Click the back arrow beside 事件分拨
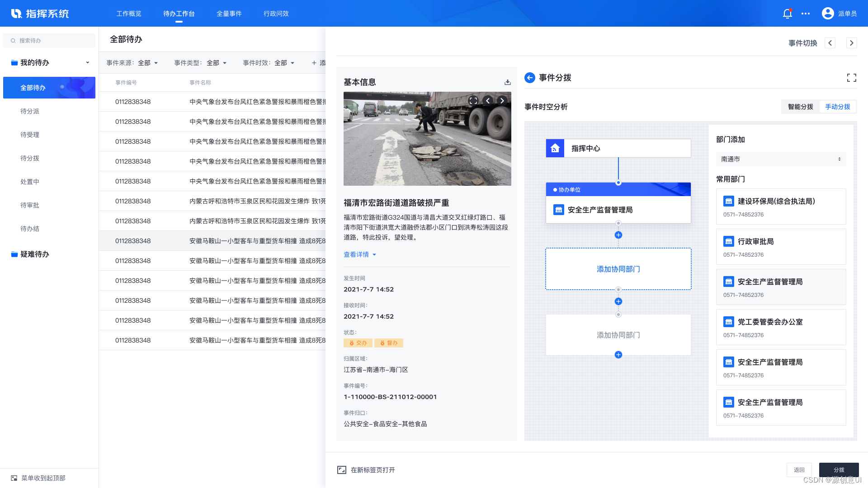This screenshot has height=488, width=868. tap(530, 78)
